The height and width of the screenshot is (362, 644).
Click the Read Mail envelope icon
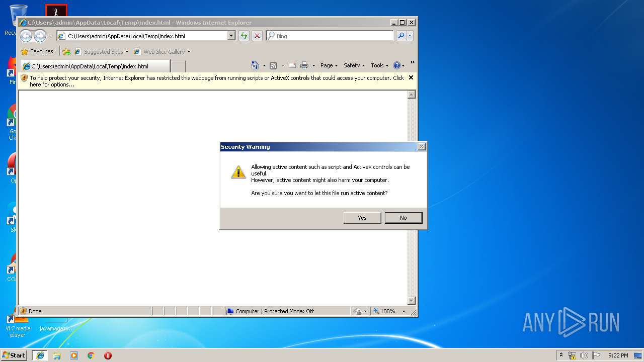[x=292, y=66]
